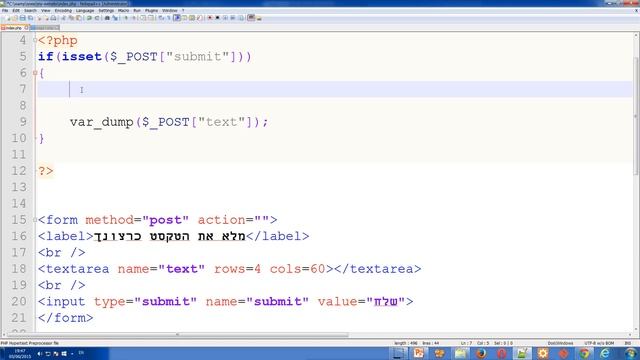The image size is (640, 360).
Task: Open the Edit menu
Action: pyautogui.click(x=16, y=11)
